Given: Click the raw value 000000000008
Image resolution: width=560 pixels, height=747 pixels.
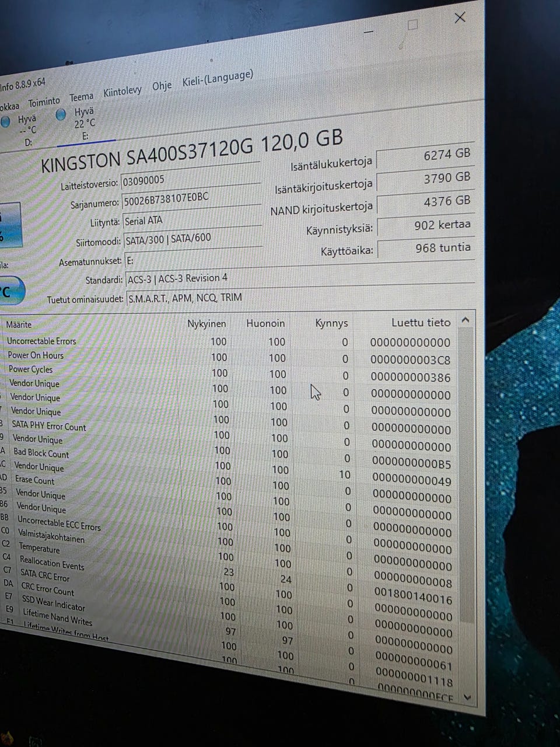Looking at the screenshot, I should click(x=413, y=582).
